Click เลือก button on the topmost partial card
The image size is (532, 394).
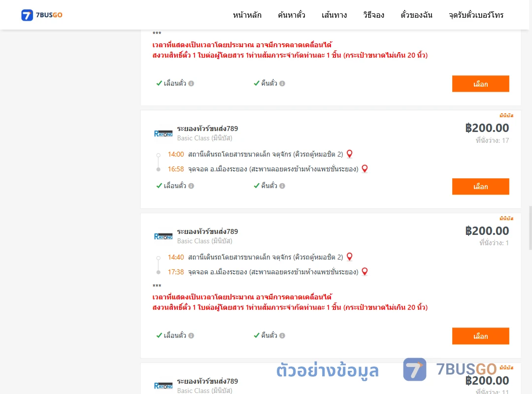480,84
